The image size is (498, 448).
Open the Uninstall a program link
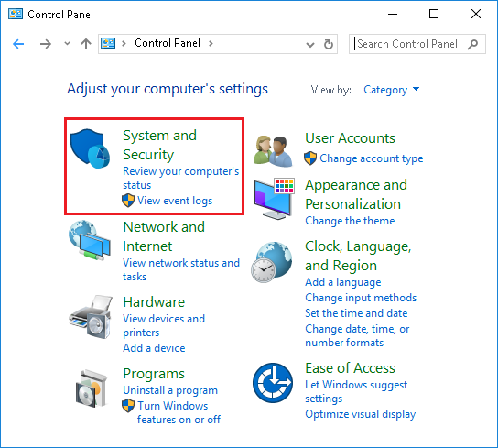(x=170, y=390)
